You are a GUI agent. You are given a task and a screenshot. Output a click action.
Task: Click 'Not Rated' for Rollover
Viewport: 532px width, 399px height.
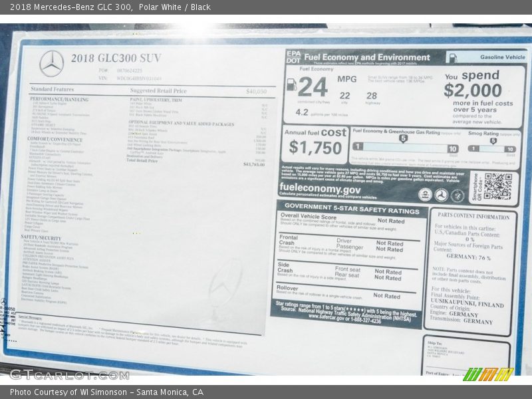pos(387,296)
